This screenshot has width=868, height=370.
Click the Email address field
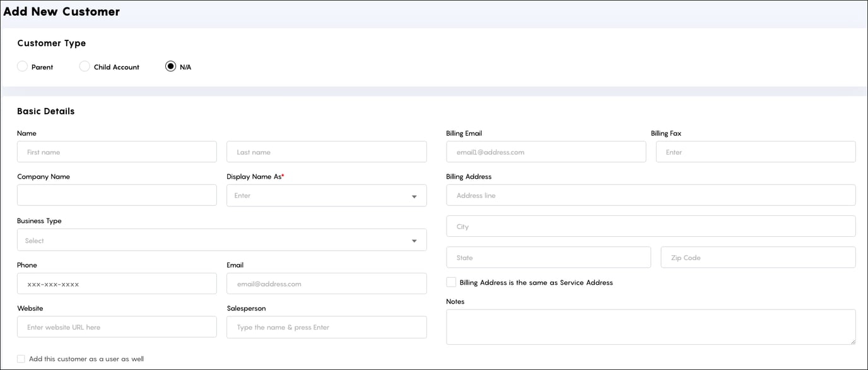click(327, 283)
